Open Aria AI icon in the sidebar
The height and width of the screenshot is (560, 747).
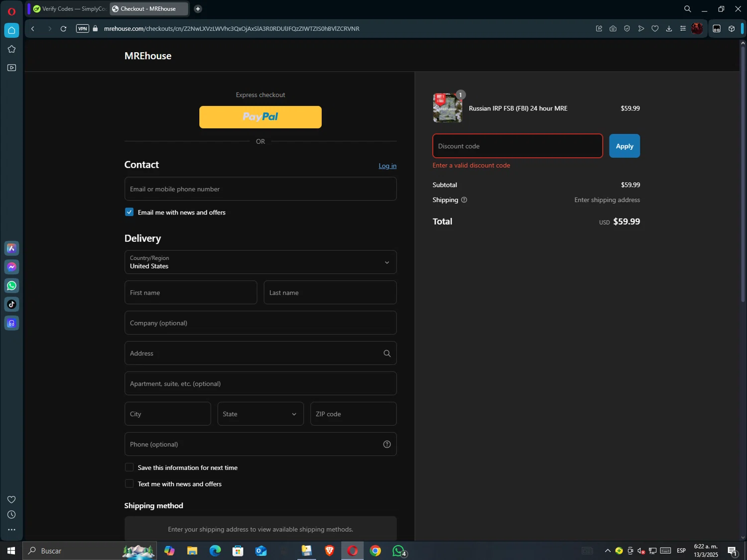11,248
